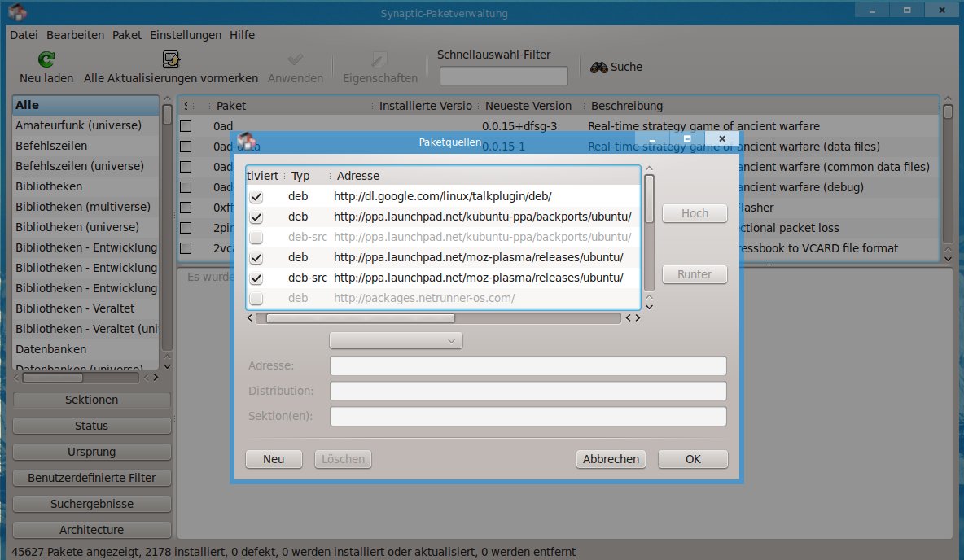Open the Hilfe menu

point(243,35)
